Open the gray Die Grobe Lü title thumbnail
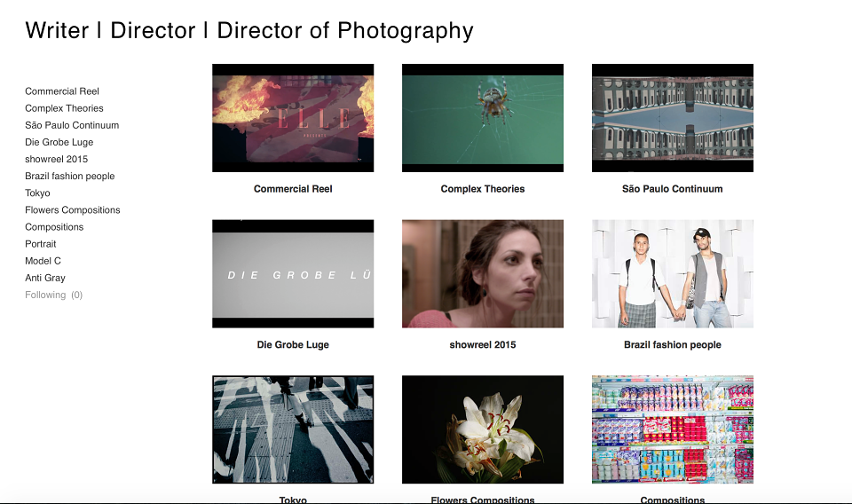Viewport: 852px width, 504px height. 293,273
